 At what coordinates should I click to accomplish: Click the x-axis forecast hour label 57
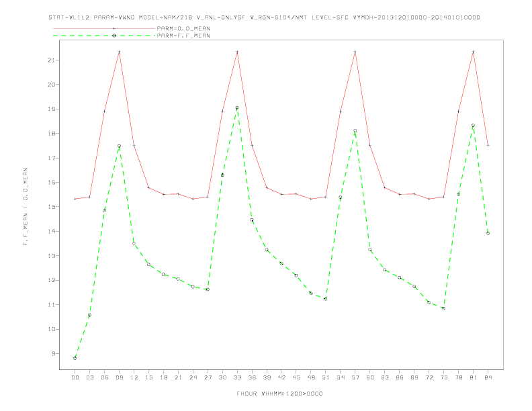355,377
